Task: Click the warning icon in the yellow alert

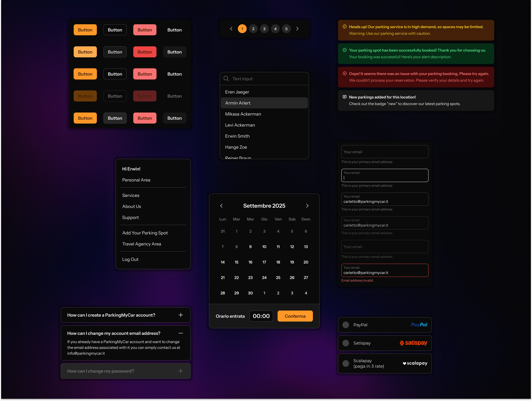Action: click(x=345, y=27)
